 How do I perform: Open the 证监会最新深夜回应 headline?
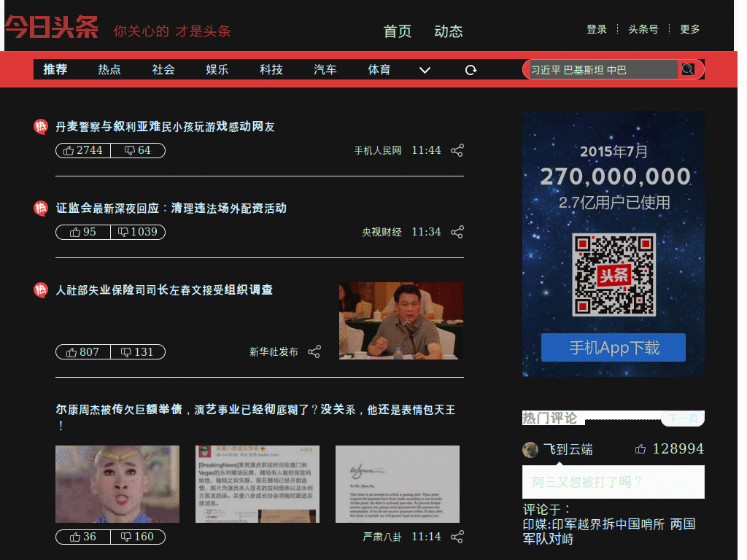coord(171,208)
